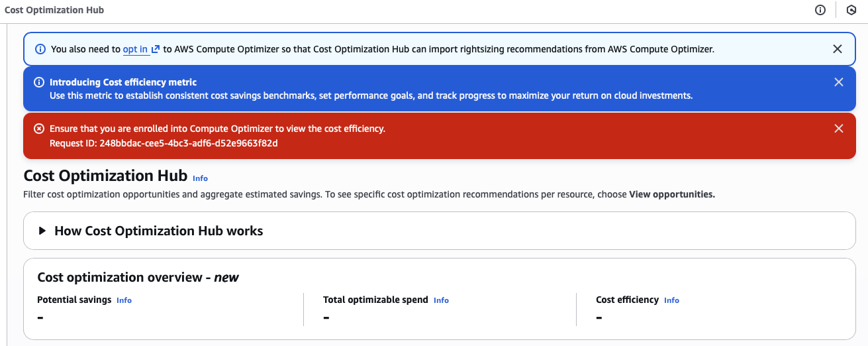The image size is (868, 346).
Task: Click the Cost optimization overview heading
Action: 138,277
